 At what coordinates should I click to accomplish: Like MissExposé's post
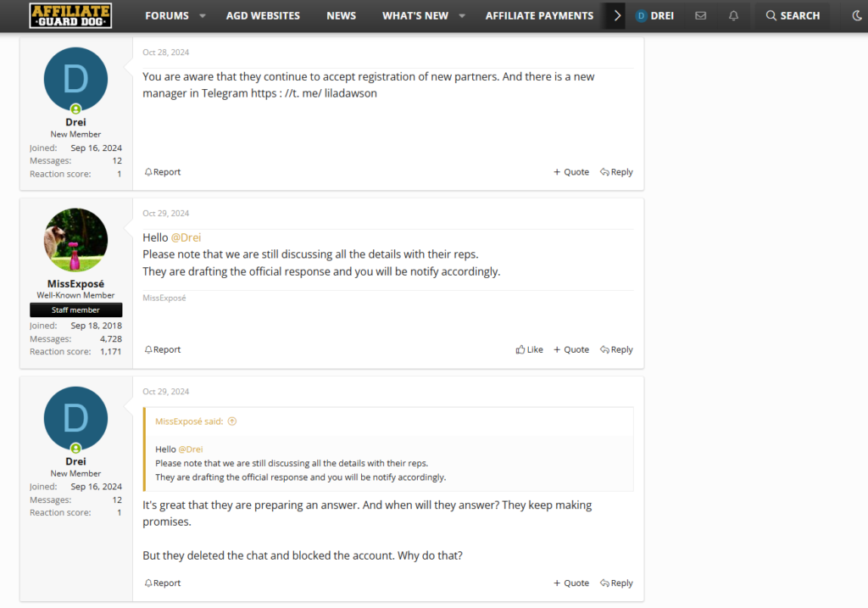pos(530,349)
